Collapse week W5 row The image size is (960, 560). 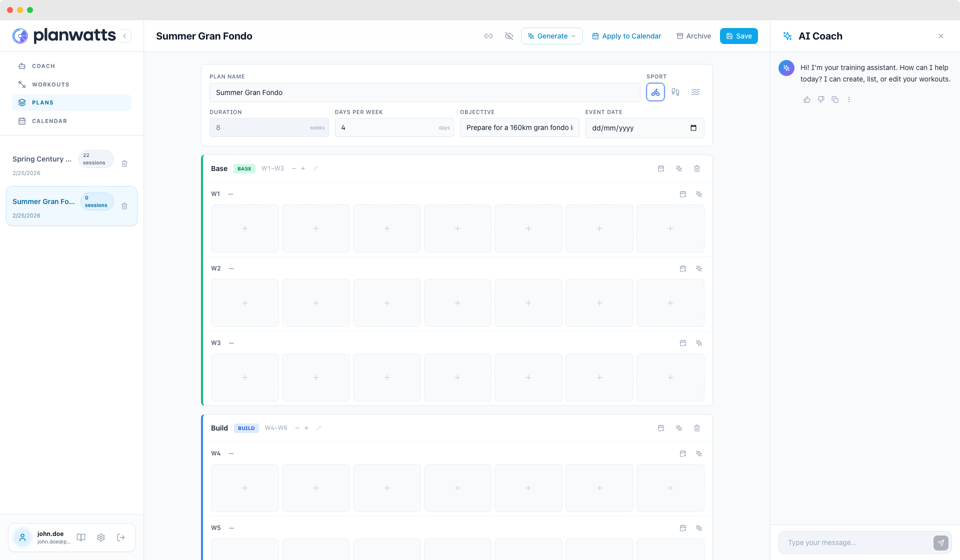(231, 528)
